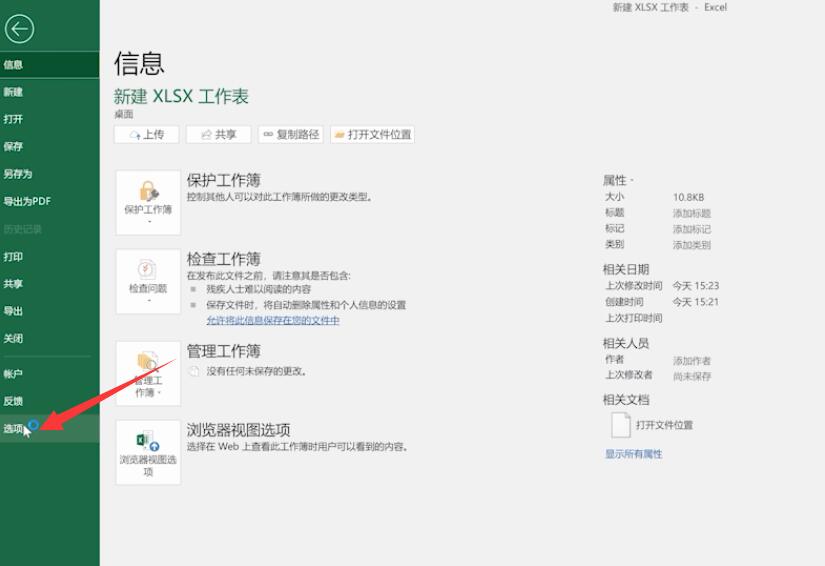Click 添加标记 property field
The image size is (825, 566).
(692, 229)
